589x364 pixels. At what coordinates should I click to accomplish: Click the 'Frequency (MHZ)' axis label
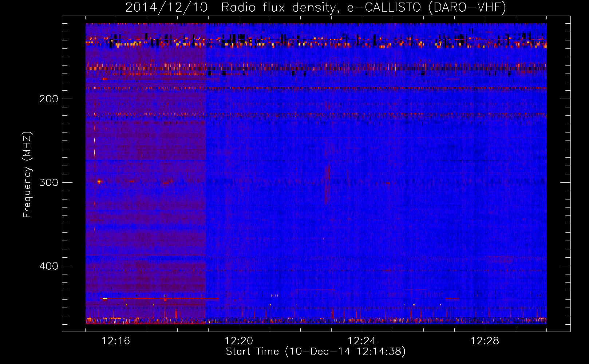[x=27, y=174]
